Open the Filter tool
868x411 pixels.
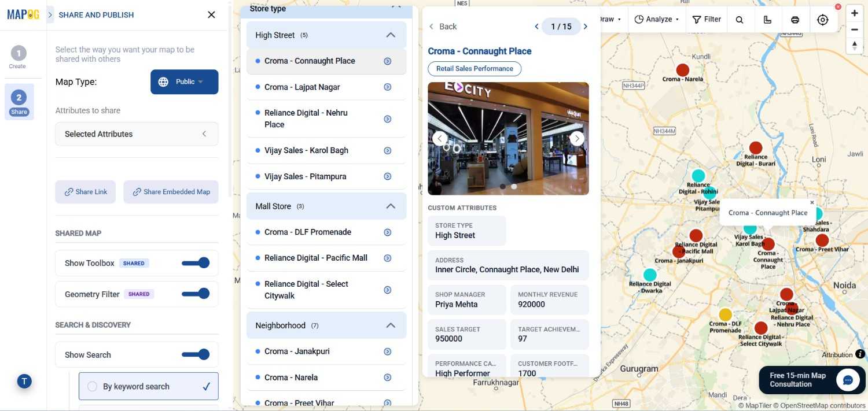tap(707, 19)
